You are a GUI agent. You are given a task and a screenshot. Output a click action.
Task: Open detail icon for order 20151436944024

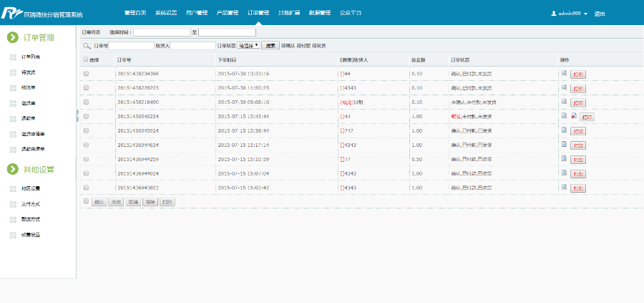pos(565,172)
